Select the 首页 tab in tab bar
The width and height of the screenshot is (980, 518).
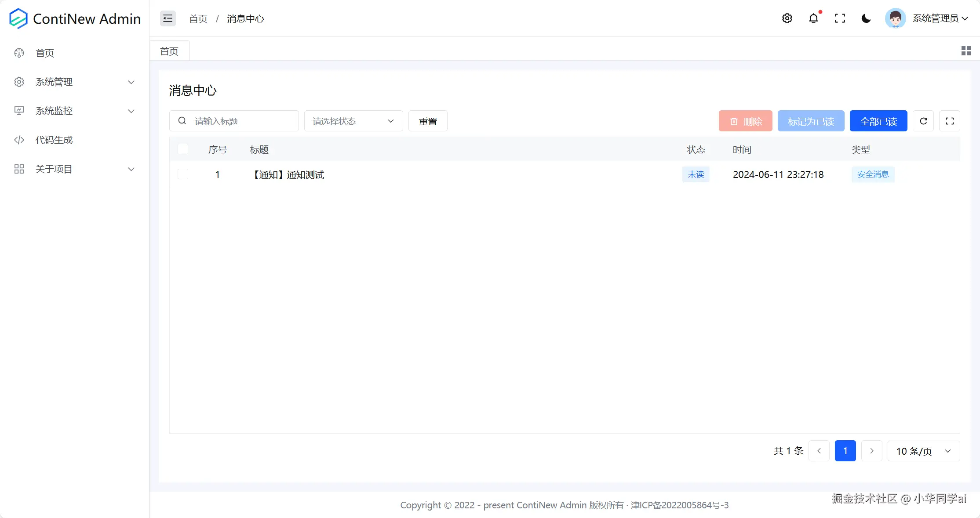[169, 51]
